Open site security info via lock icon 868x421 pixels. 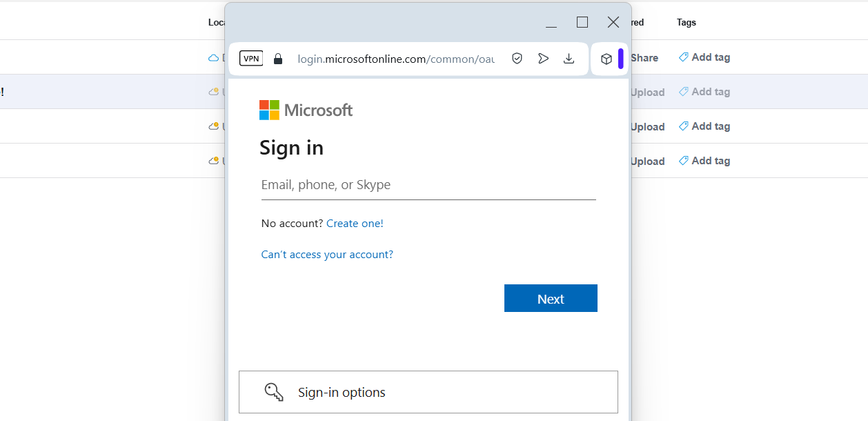point(278,59)
